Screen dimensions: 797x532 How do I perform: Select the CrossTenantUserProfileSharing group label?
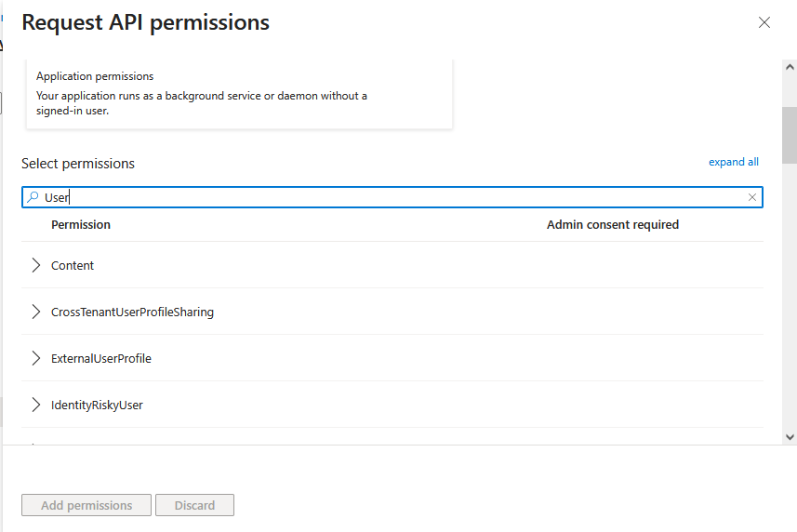pyautogui.click(x=132, y=313)
